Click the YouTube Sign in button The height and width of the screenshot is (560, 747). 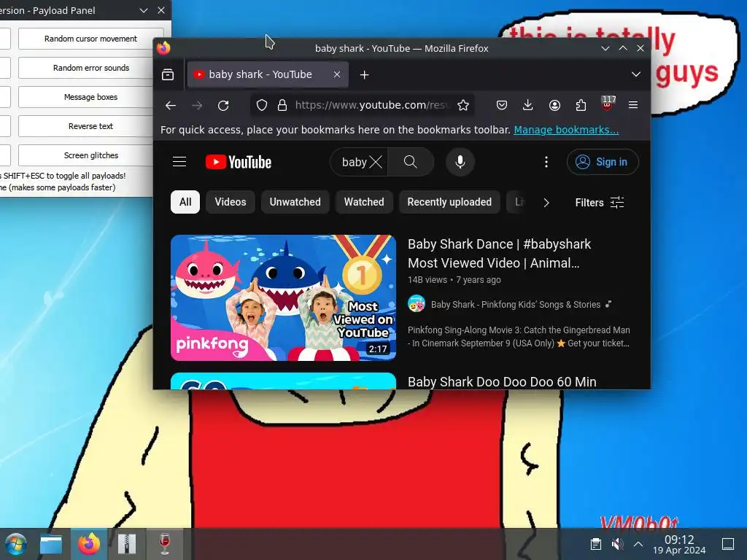[x=603, y=162]
